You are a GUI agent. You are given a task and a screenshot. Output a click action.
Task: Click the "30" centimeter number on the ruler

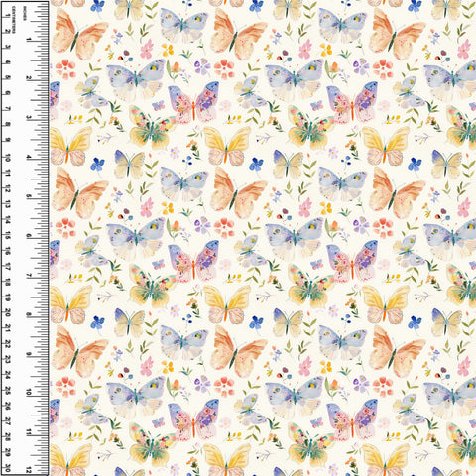(x=8, y=468)
